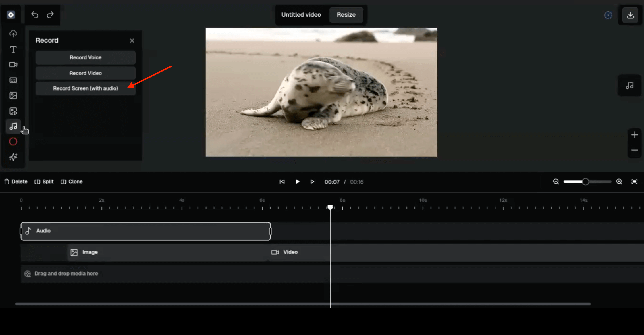Image resolution: width=644 pixels, height=335 pixels.
Task: Click the timeline zoom slider handle
Action: point(585,182)
